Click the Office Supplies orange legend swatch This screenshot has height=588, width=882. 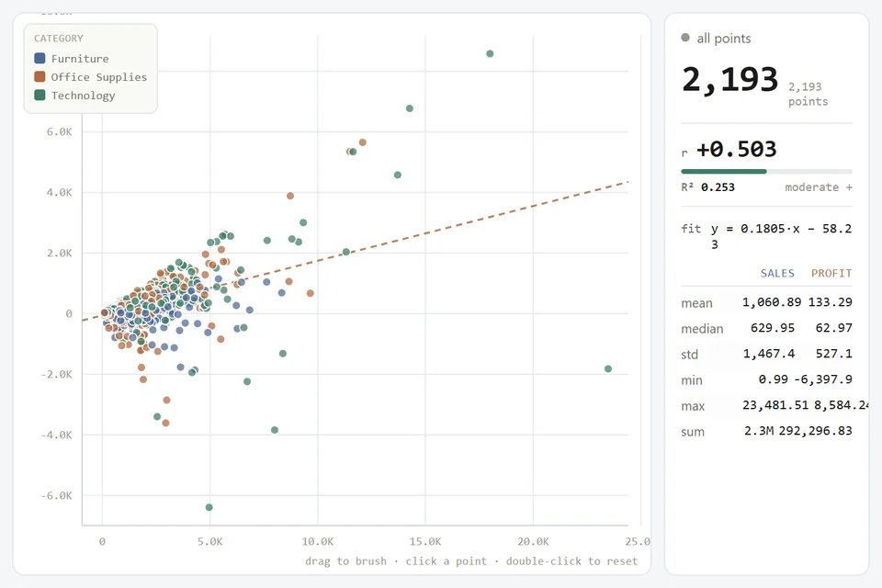click(40, 77)
